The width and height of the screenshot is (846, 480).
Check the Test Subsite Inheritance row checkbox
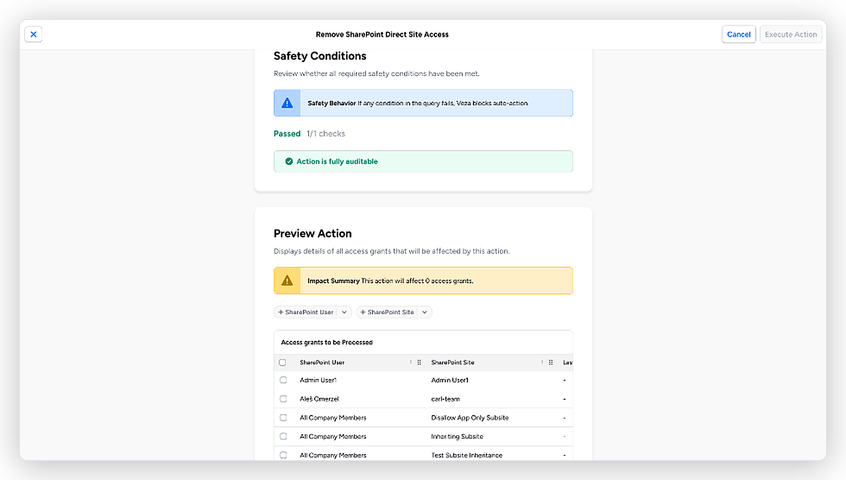283,455
